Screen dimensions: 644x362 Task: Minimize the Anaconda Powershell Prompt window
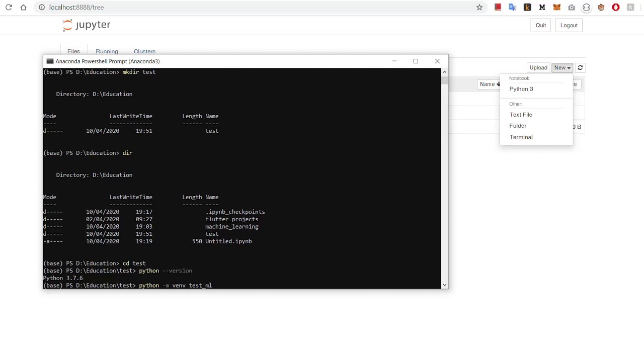coord(394,61)
